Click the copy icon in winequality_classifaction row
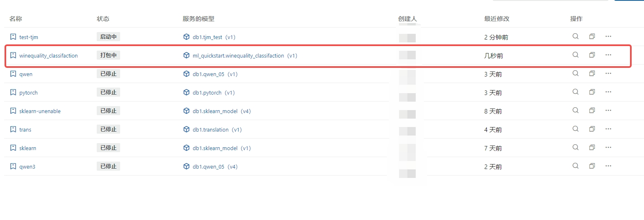Screen dimensions: 644x220 point(592,55)
